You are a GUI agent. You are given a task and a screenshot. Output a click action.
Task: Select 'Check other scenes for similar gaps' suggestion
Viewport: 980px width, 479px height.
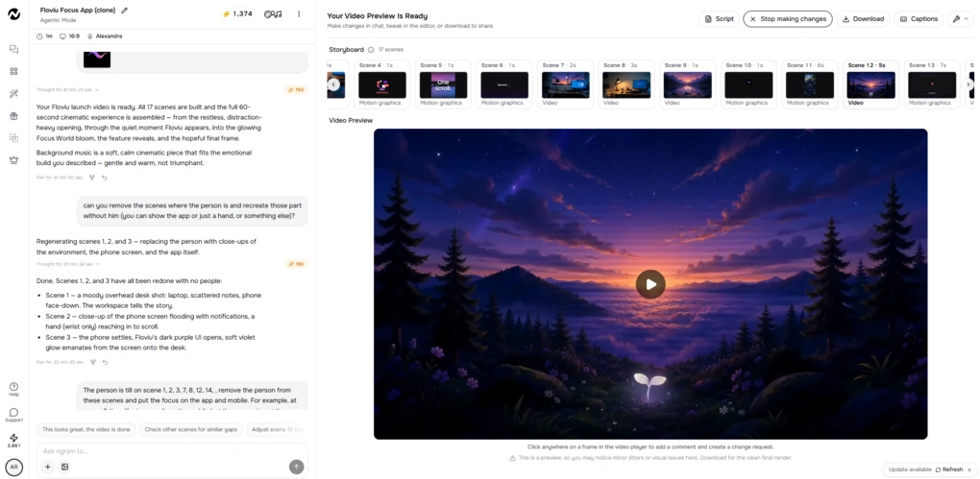190,430
